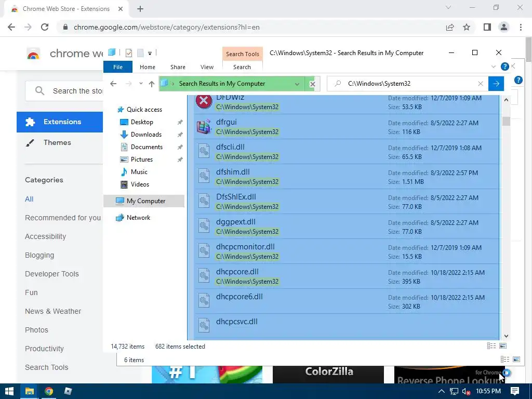Select the dhcpcmonitor.dll result

(x=347, y=251)
